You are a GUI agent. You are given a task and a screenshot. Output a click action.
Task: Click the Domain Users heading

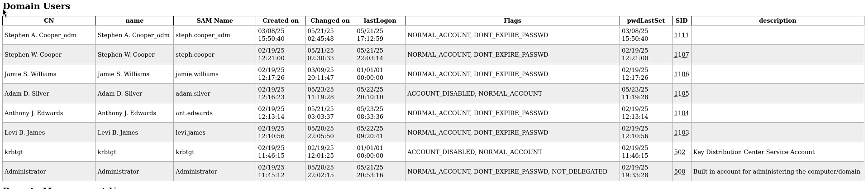tap(36, 6)
